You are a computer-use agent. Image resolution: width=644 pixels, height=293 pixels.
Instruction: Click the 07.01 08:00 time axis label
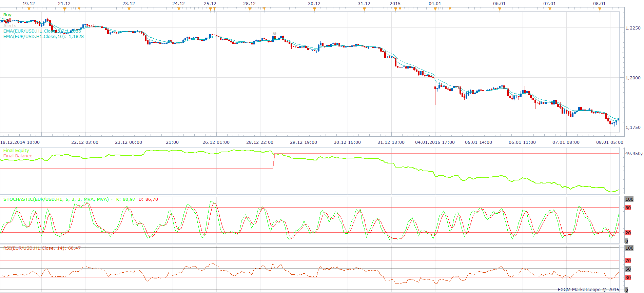point(566,142)
